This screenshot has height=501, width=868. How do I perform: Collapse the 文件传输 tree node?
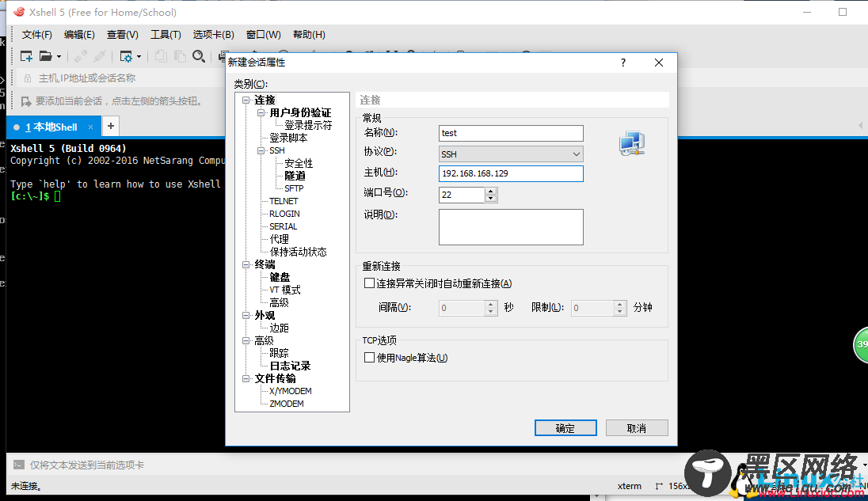pos(246,379)
